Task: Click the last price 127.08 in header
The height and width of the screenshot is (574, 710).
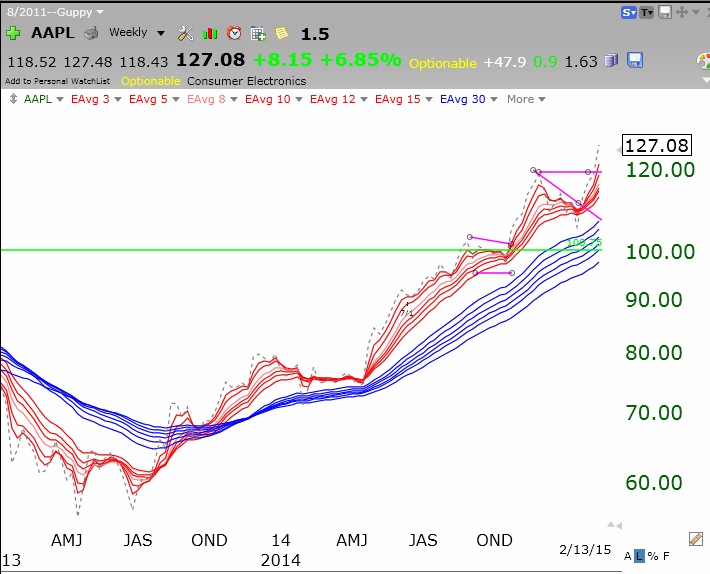Action: pyautogui.click(x=211, y=60)
